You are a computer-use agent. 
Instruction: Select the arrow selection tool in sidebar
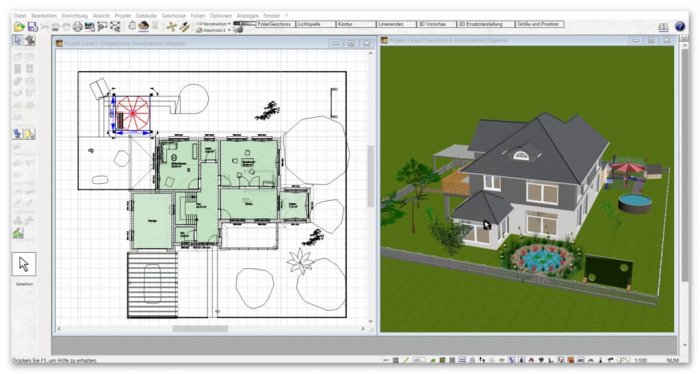tap(17, 40)
